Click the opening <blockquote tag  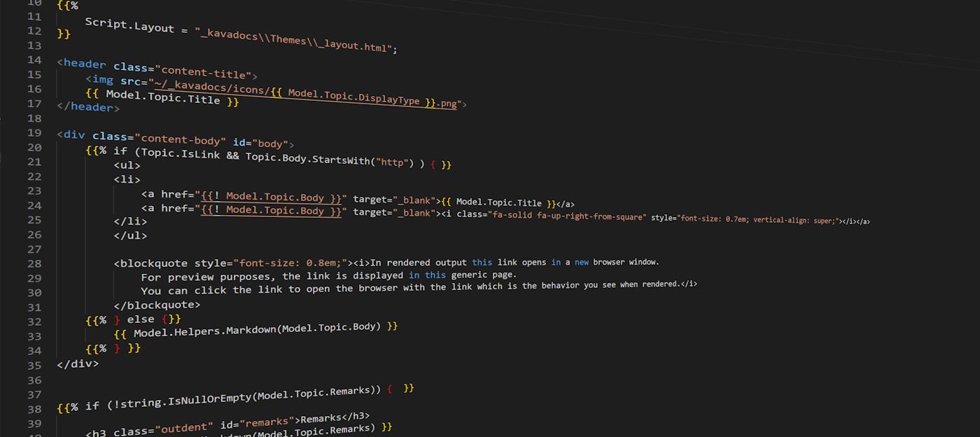(x=150, y=263)
